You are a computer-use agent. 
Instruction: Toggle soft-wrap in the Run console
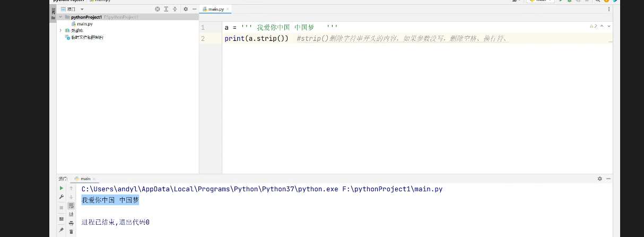tap(71, 206)
